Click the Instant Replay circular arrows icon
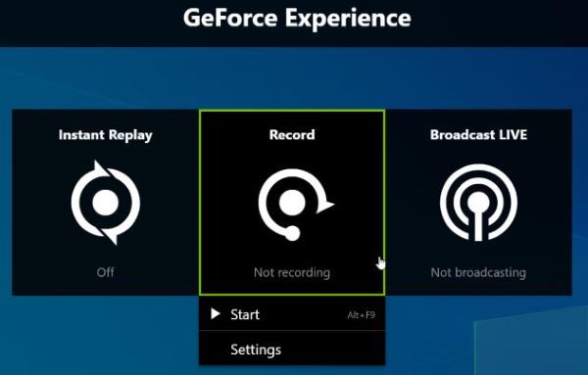The height and width of the screenshot is (375, 588). coord(106,203)
